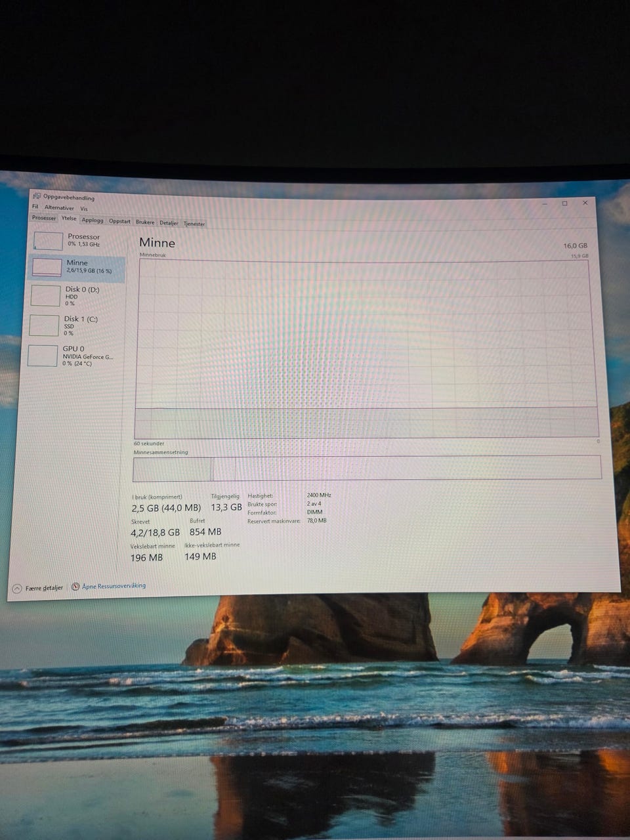Screen dimensions: 630x840
Task: Open the Vis menu
Action: (84, 209)
